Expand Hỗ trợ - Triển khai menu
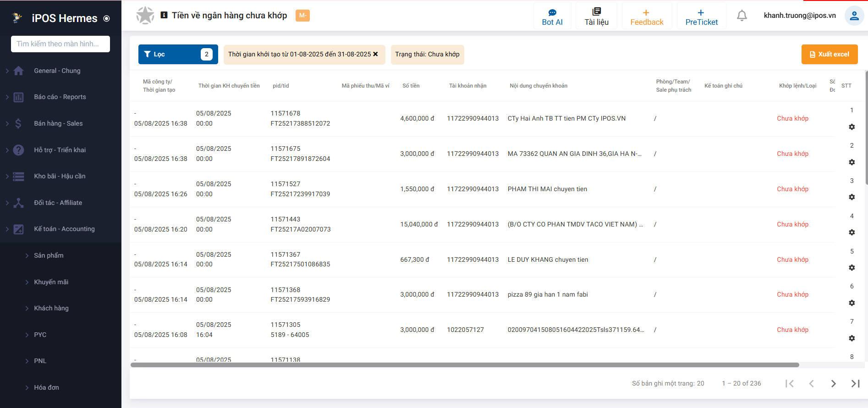Image resolution: width=868 pixels, height=408 pixels. click(x=7, y=150)
